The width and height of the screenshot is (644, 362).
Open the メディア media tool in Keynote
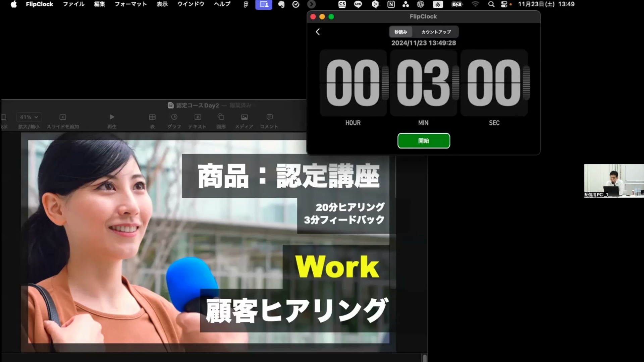tap(244, 117)
